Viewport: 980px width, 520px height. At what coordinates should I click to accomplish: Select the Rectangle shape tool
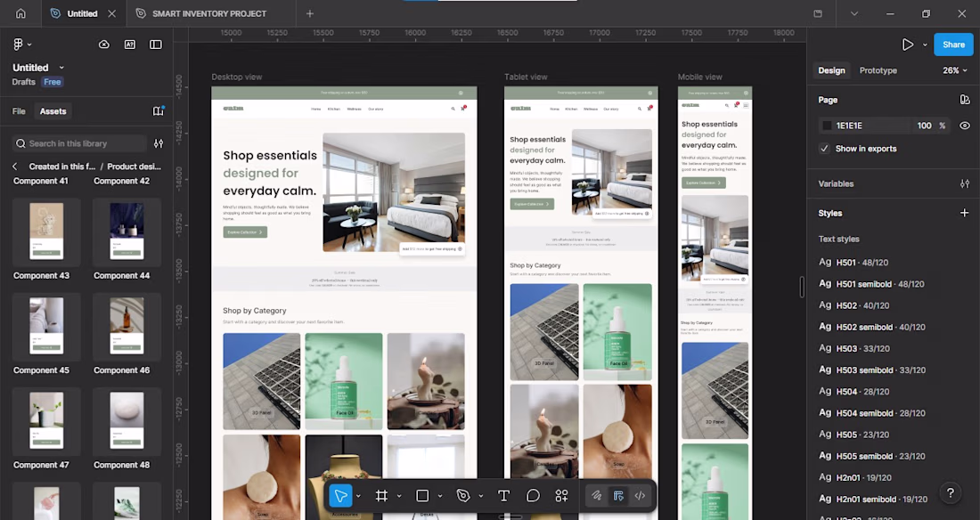[422, 496]
